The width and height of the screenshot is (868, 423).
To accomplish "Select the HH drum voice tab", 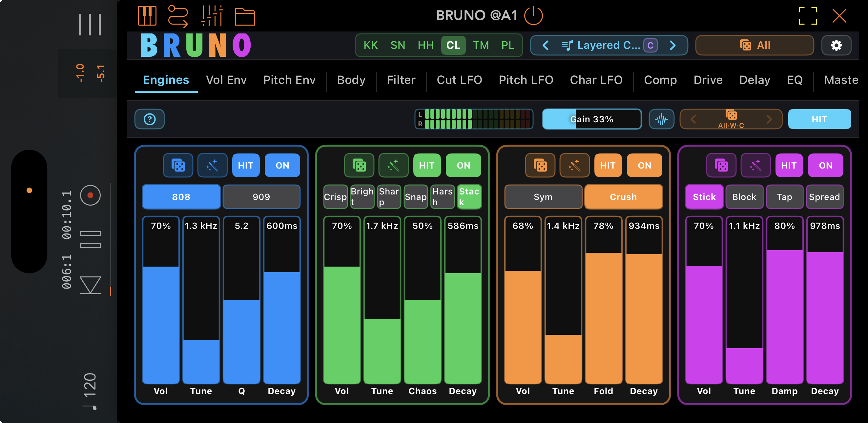I will click(x=425, y=45).
